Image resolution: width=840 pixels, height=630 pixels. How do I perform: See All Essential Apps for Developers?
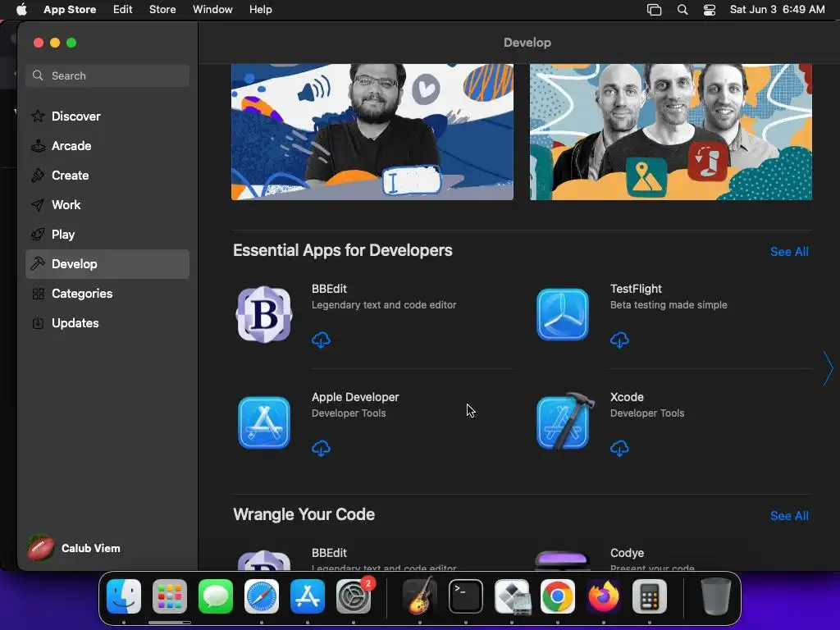tap(789, 252)
